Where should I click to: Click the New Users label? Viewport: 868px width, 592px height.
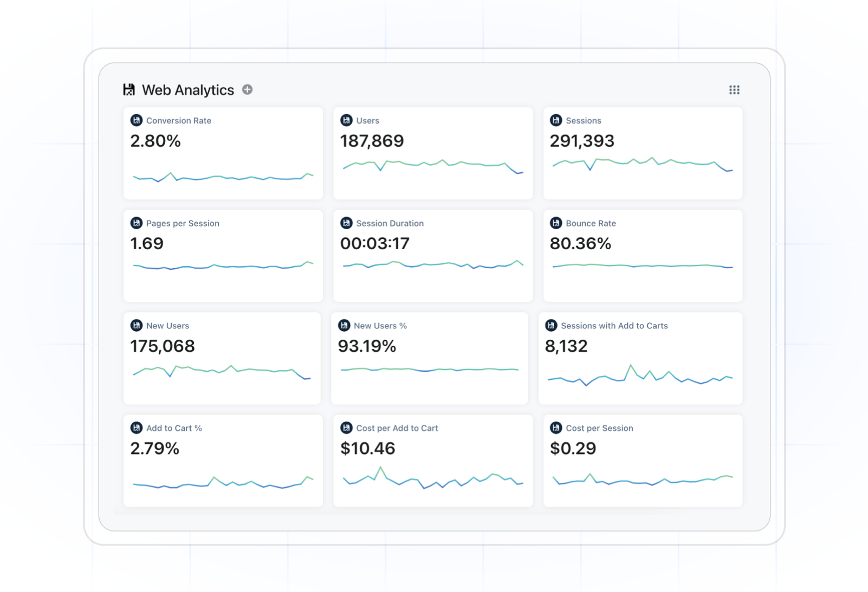168,326
